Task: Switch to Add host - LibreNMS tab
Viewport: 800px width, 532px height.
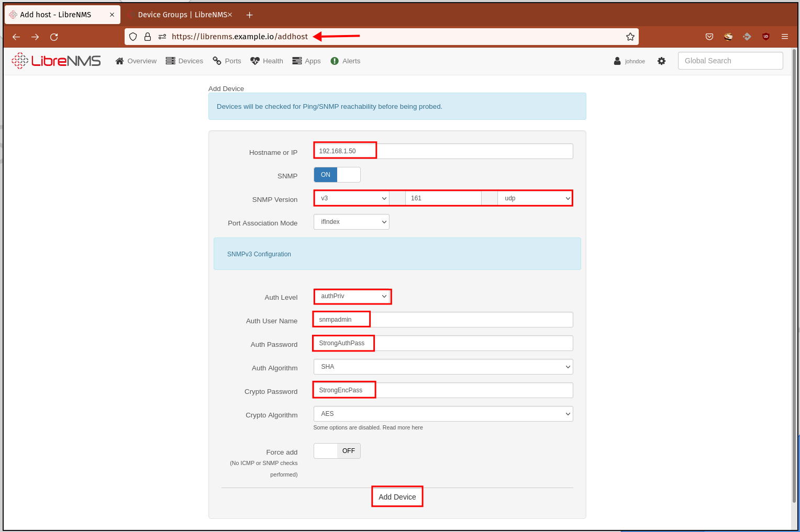Action: tap(62, 15)
